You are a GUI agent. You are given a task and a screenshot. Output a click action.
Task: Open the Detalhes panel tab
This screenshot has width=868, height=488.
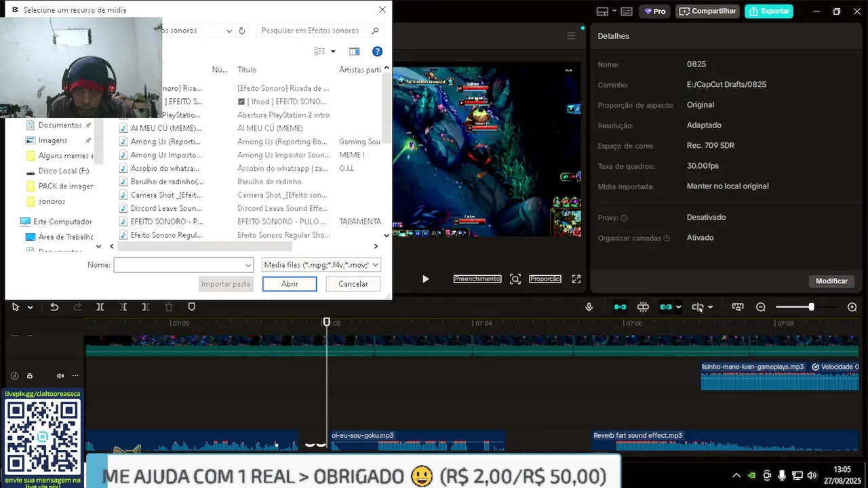tap(613, 36)
